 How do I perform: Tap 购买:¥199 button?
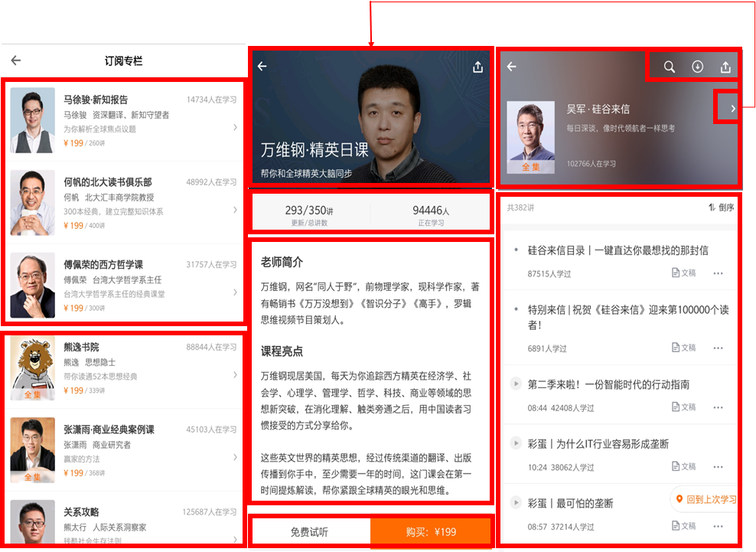[x=431, y=532]
